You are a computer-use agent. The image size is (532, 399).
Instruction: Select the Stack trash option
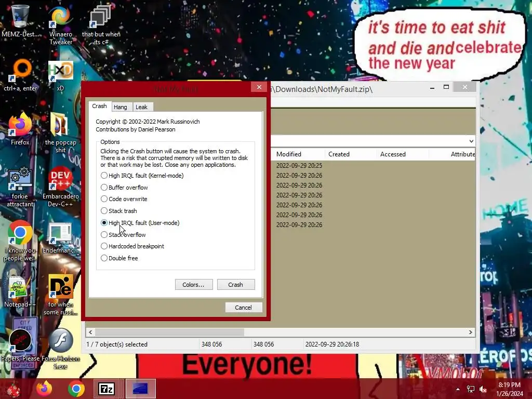pos(119,211)
